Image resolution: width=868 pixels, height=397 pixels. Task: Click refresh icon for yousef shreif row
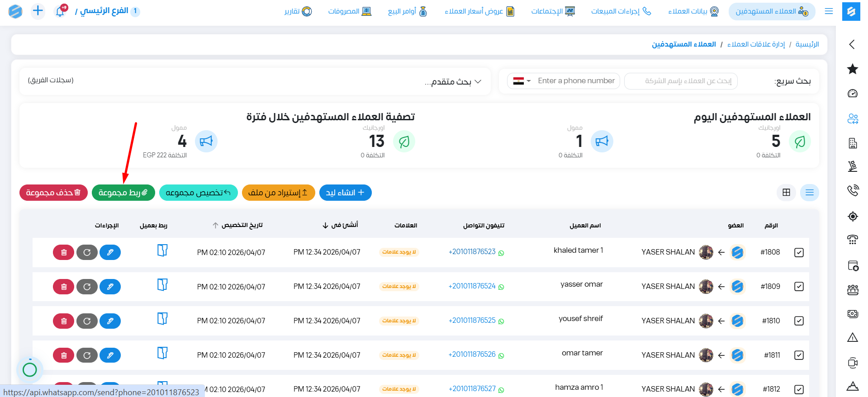87,321
